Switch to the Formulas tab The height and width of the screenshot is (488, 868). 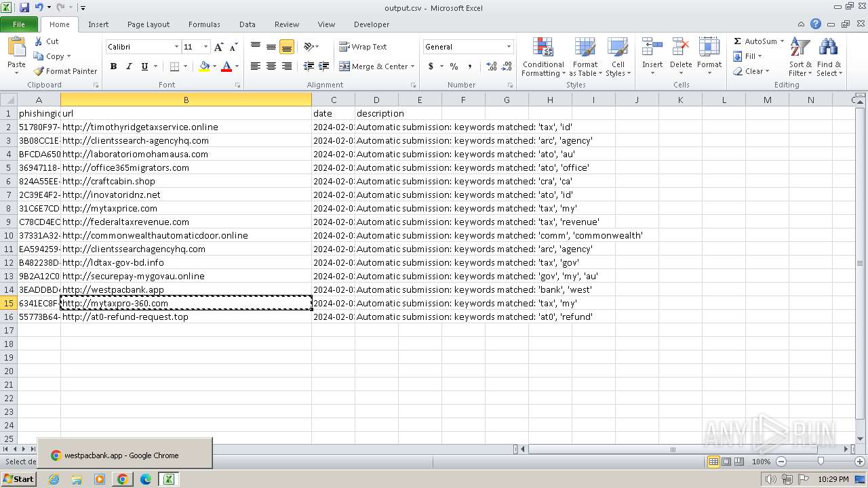pyautogui.click(x=204, y=24)
